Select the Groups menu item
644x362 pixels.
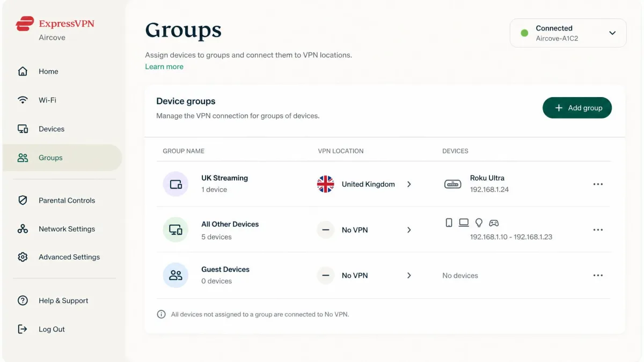pyautogui.click(x=62, y=158)
